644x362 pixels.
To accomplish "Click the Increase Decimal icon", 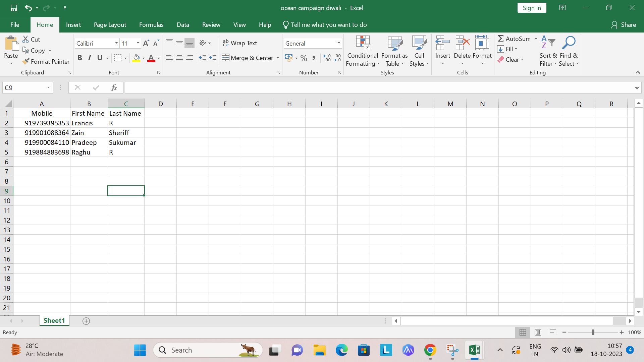I will (327, 58).
